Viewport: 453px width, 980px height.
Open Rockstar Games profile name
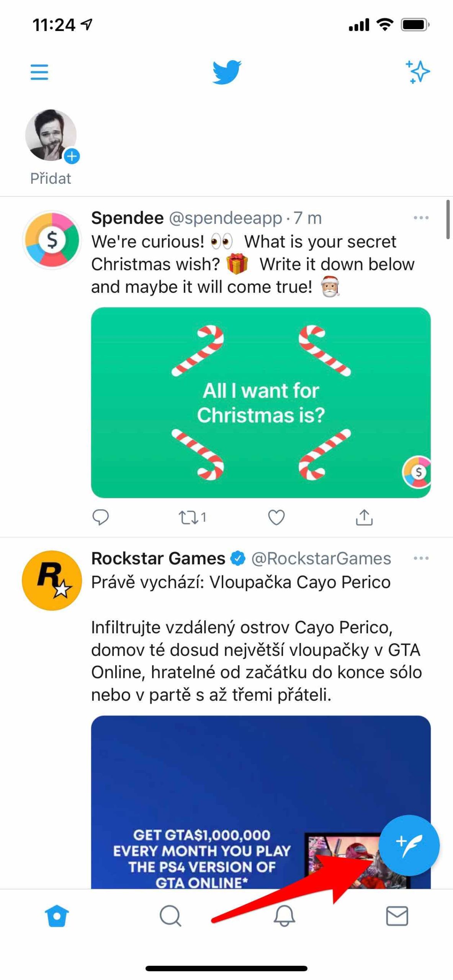point(158,558)
